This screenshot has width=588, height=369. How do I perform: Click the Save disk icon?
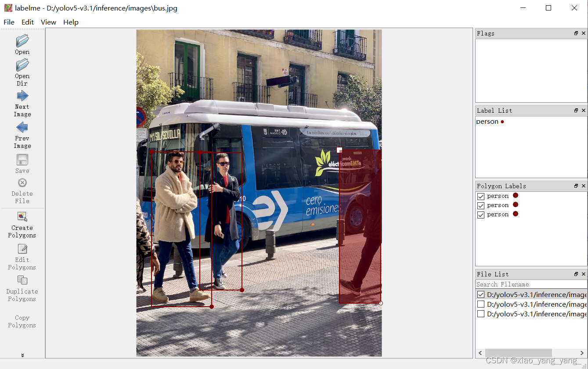[22, 160]
